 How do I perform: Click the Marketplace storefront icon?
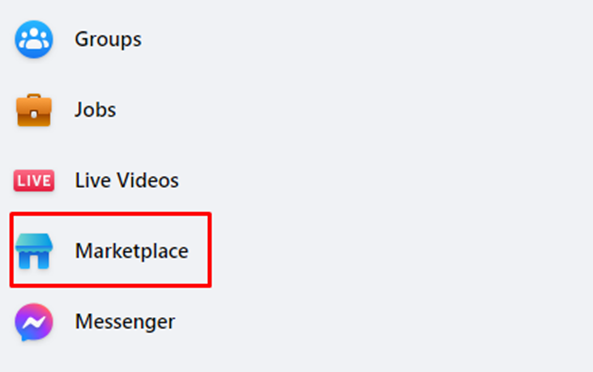pos(34,251)
